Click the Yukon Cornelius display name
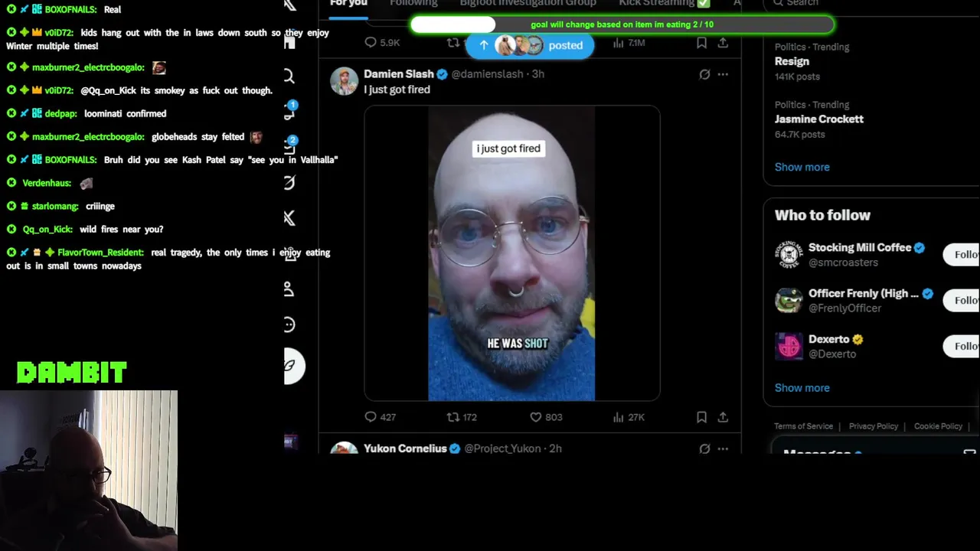This screenshot has height=551, width=980. [x=405, y=448]
